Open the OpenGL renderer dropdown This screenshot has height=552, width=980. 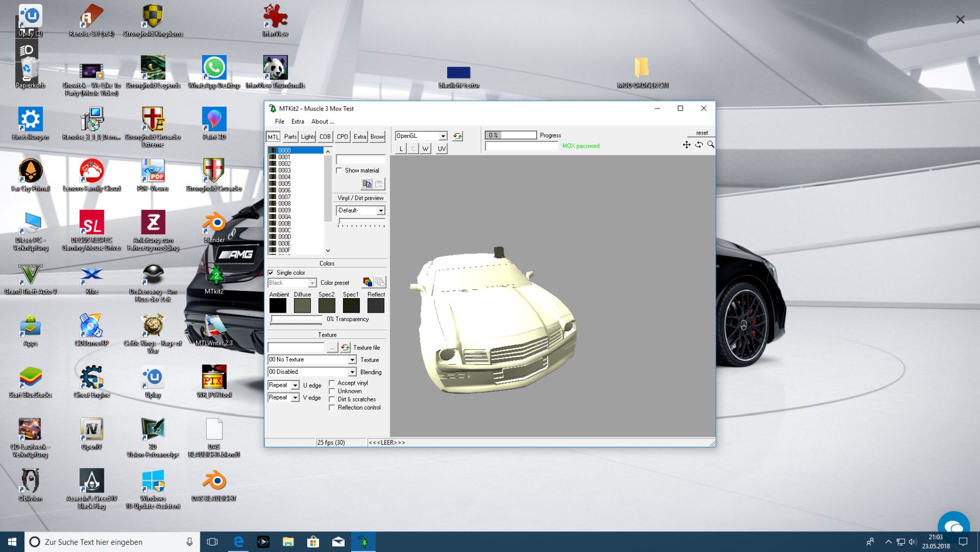(421, 136)
